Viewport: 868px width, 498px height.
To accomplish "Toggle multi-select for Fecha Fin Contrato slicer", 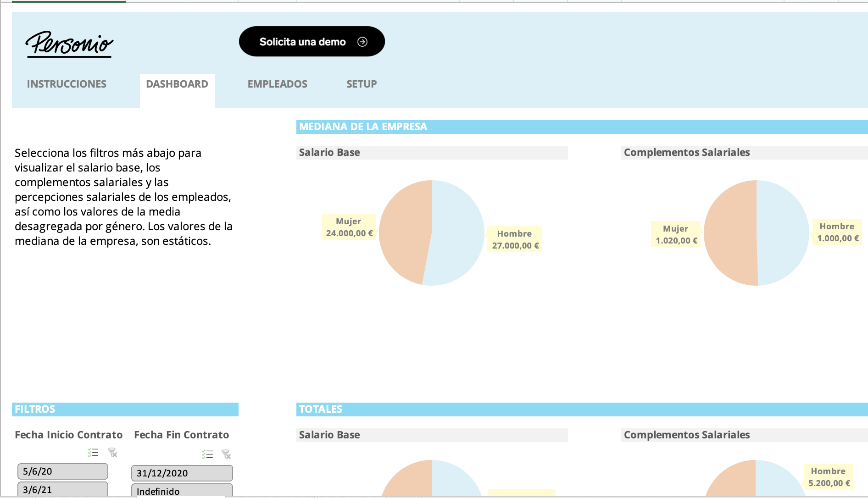I will pos(207,454).
